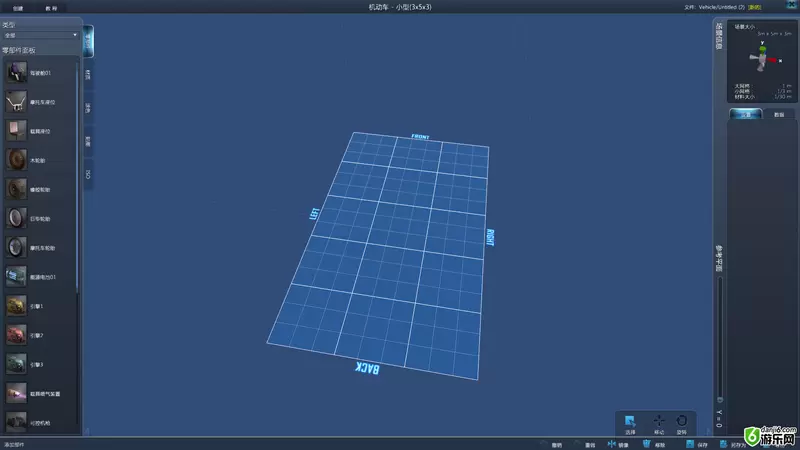The width and height of the screenshot is (800, 450).
Task: Click the parts list scrollbar
Action: coord(77,176)
